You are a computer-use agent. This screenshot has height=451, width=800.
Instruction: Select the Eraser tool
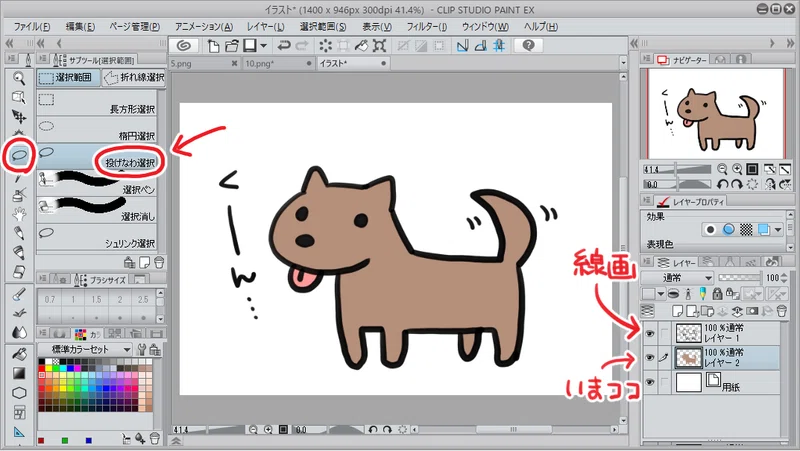tap(19, 272)
